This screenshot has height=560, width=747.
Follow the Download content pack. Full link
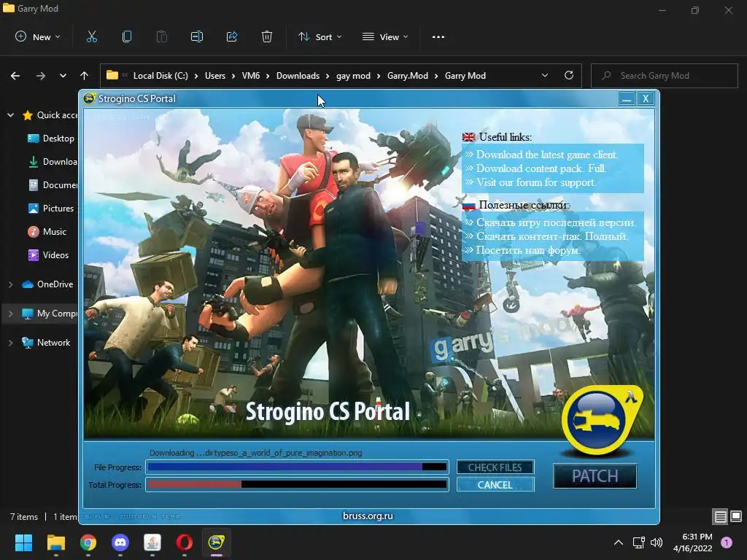pos(541,168)
